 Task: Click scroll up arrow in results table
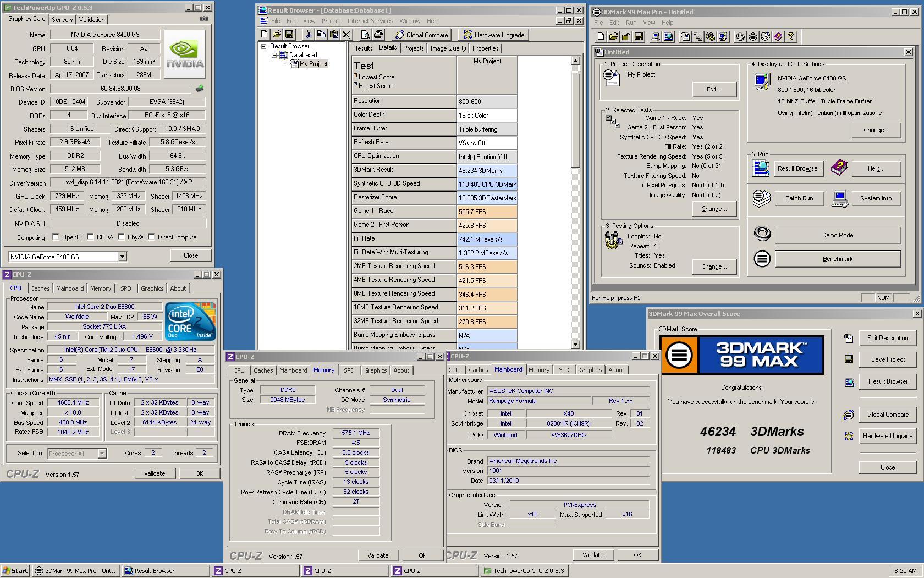point(576,61)
